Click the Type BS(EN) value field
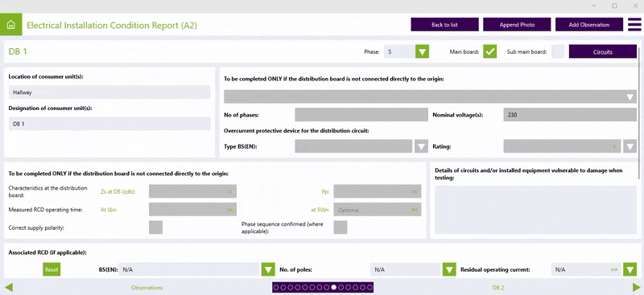Viewport: 644px width, 295px height. [353, 146]
